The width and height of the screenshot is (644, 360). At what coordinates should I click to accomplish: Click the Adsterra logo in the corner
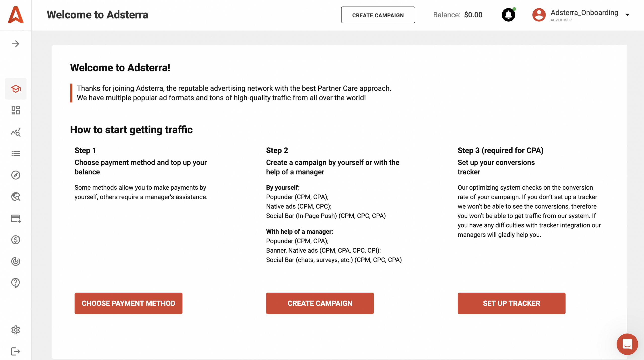coord(16,15)
